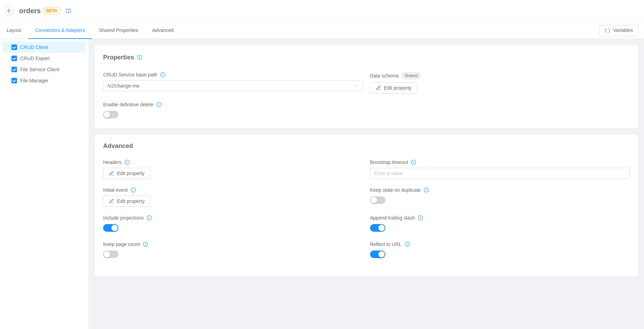Click the book icon next to Properties heading
The image size is (644, 329).
click(x=140, y=57)
